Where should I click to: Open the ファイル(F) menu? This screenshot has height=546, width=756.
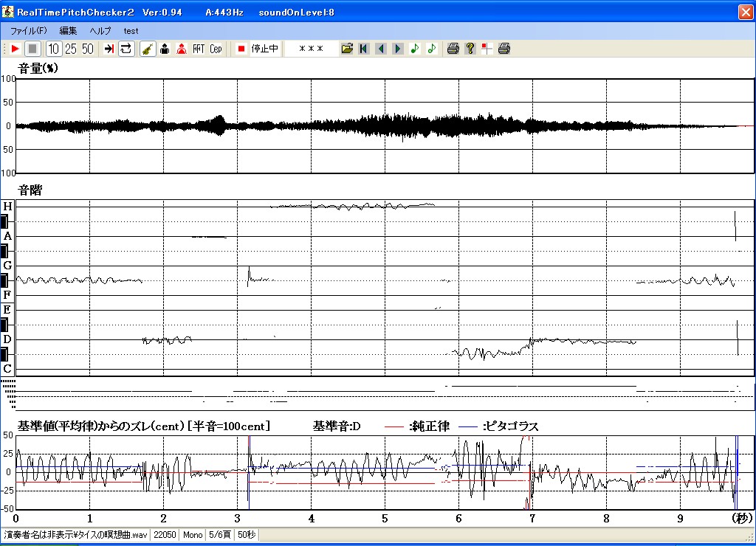[x=29, y=31]
